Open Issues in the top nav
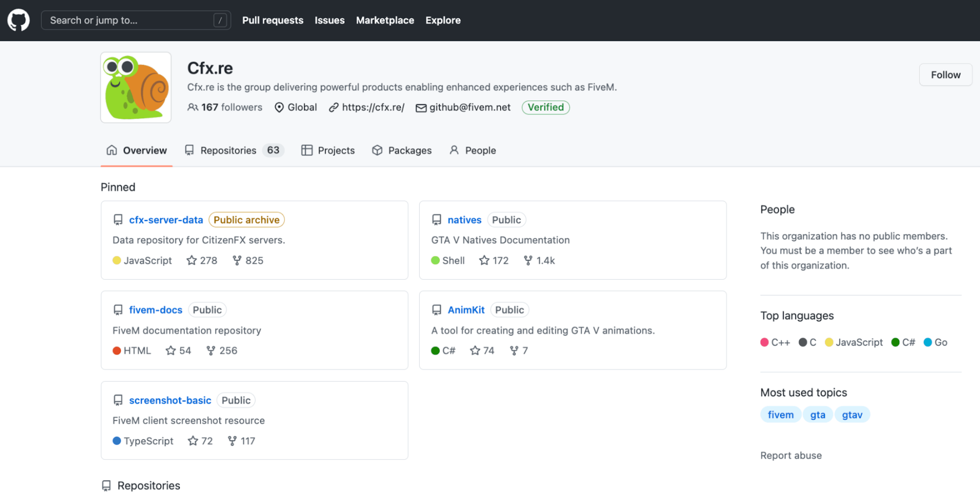This screenshot has height=495, width=980. coord(329,20)
